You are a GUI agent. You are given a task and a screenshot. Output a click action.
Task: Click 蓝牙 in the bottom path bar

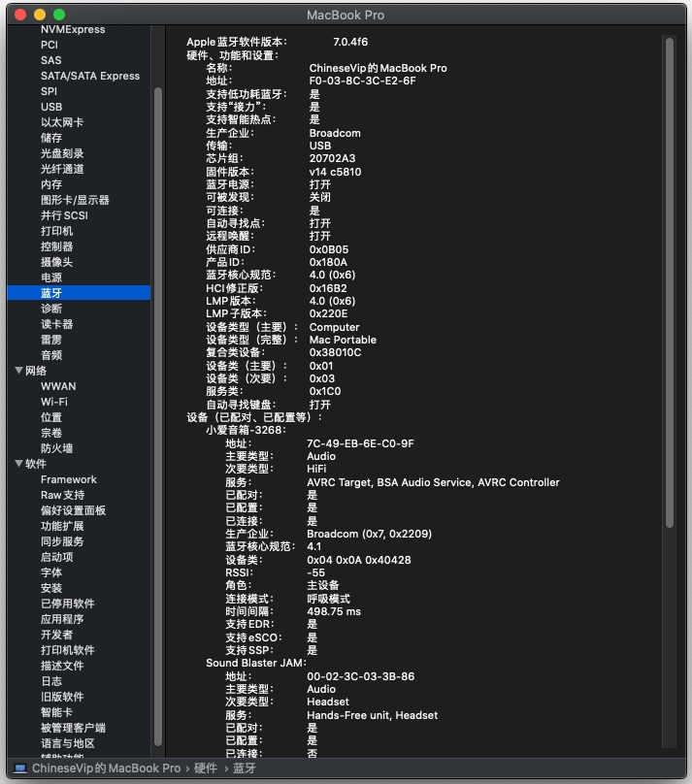click(244, 768)
